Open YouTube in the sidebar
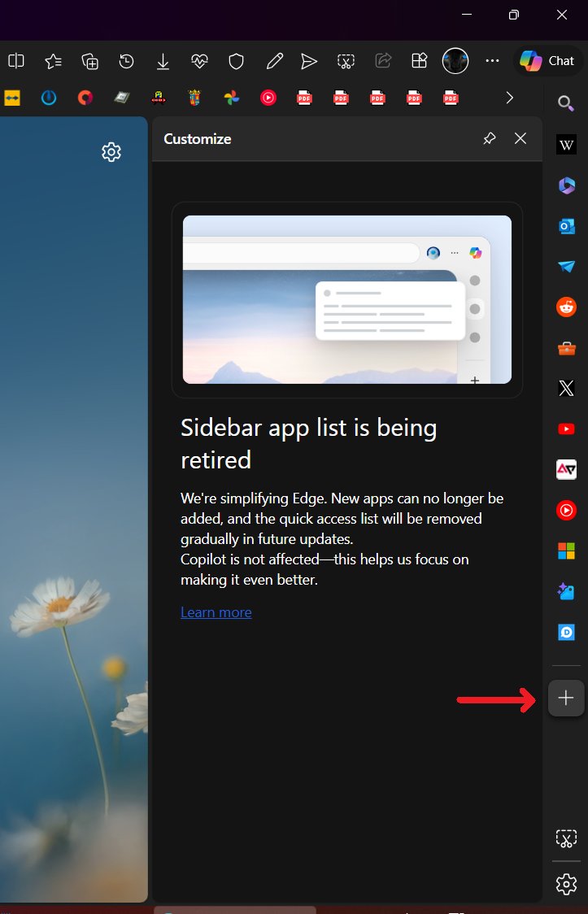Image resolution: width=588 pixels, height=914 pixels. point(566,429)
